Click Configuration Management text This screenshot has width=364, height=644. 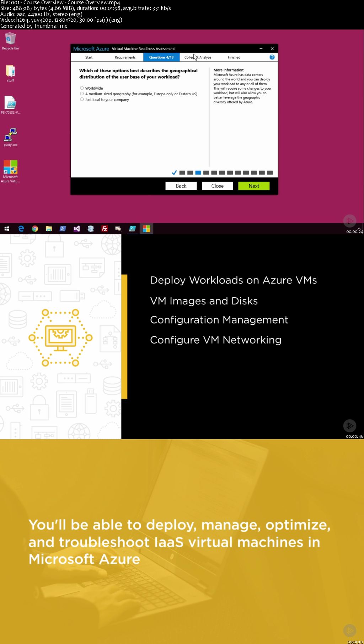coord(219,320)
